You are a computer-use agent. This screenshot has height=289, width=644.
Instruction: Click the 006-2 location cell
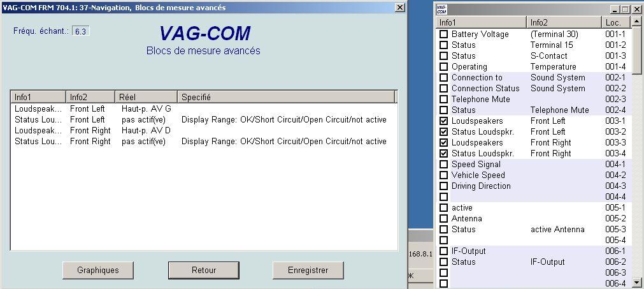[615, 262]
